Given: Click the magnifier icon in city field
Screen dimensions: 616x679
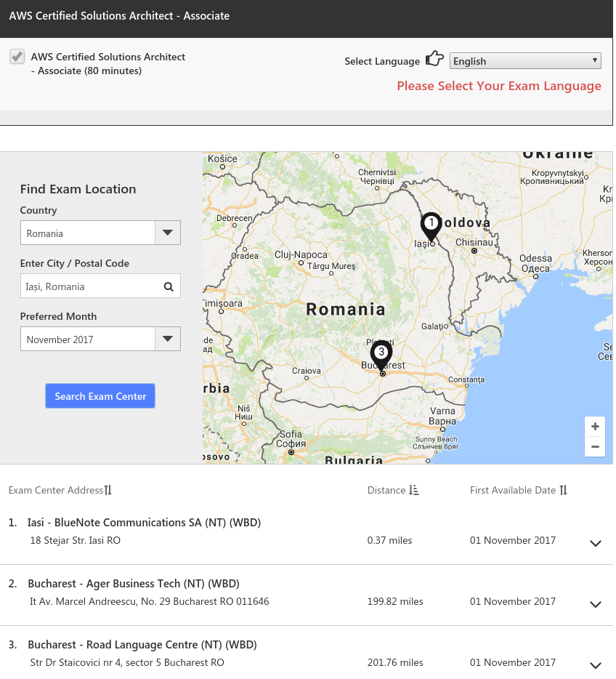Looking at the screenshot, I should [169, 288].
